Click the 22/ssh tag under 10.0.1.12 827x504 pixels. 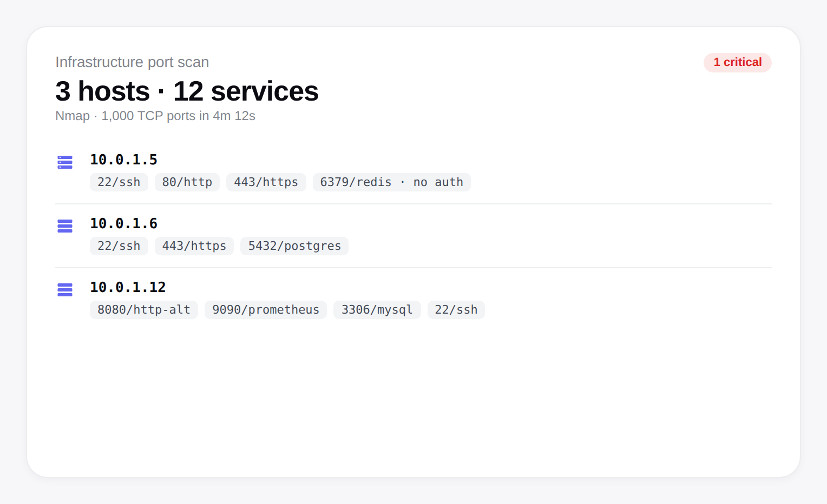pos(456,310)
